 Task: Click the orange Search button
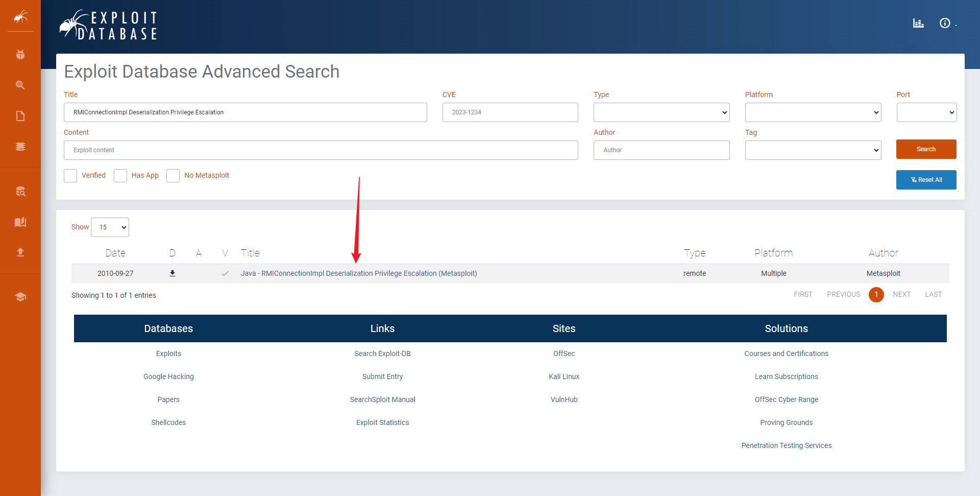tap(926, 149)
